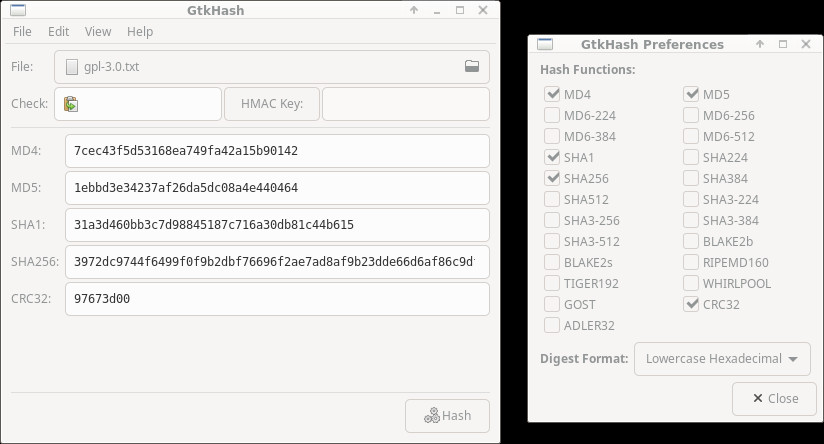Uncheck the MD4 hash function
This screenshot has width=824, height=444.
coord(552,94)
